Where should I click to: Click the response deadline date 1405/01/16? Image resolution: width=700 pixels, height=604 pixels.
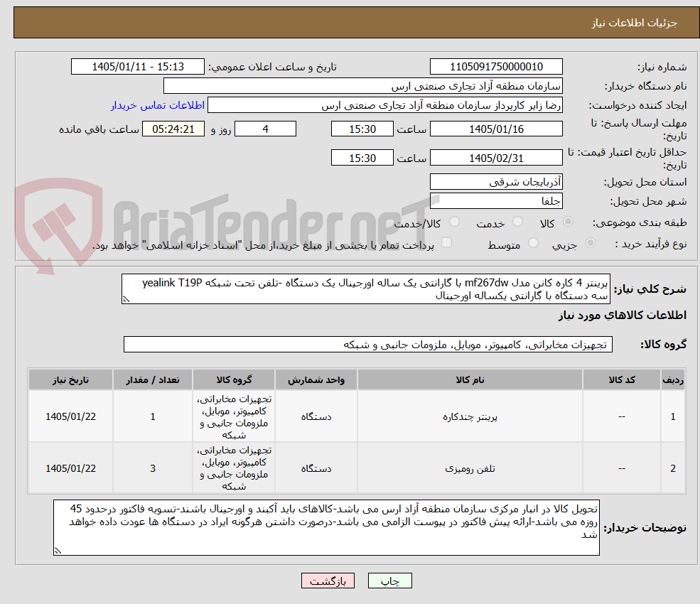pos(496,129)
